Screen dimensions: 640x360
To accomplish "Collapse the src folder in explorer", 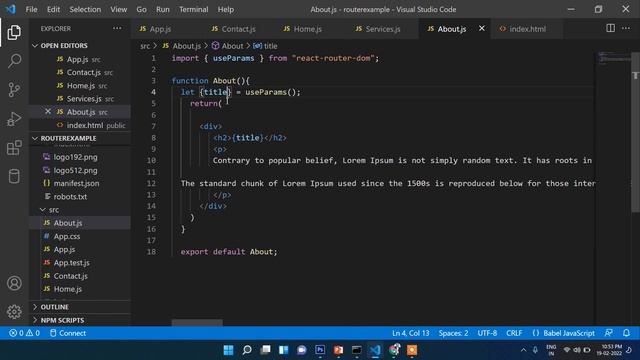I will (80, 209).
